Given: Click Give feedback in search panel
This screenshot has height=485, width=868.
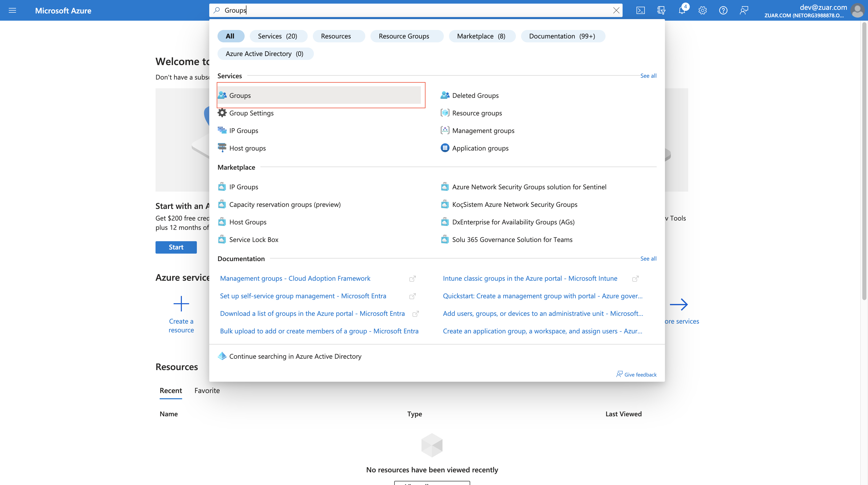Looking at the screenshot, I should [x=636, y=374].
